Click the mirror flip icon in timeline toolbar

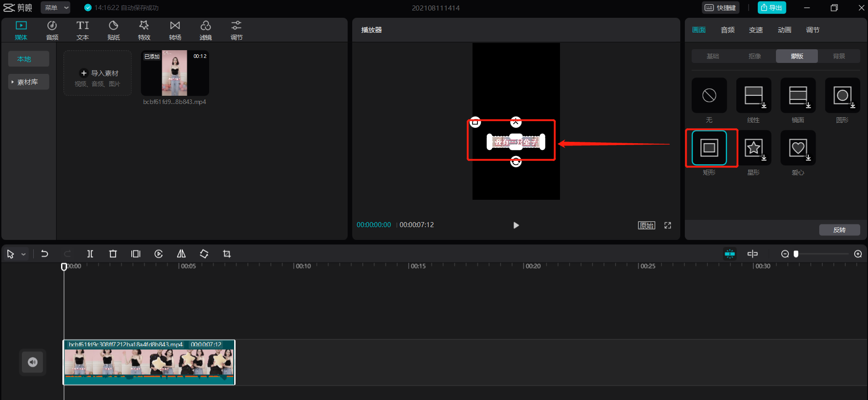click(x=181, y=254)
